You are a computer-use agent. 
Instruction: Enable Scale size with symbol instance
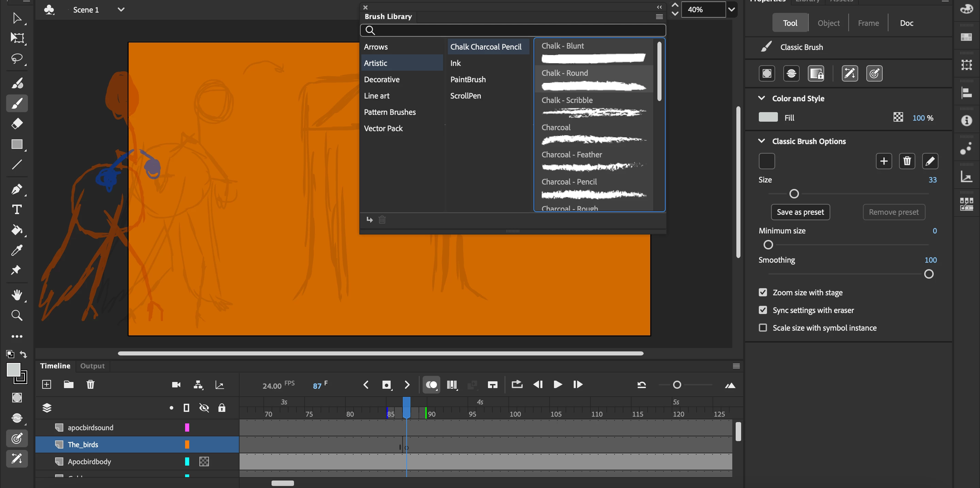coord(763,328)
